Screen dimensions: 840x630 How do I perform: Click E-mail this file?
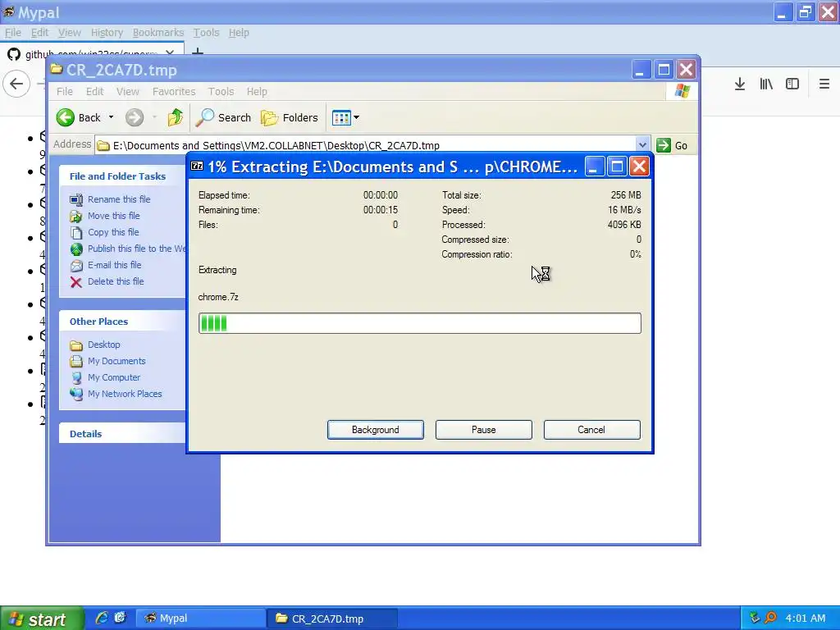coord(114,265)
